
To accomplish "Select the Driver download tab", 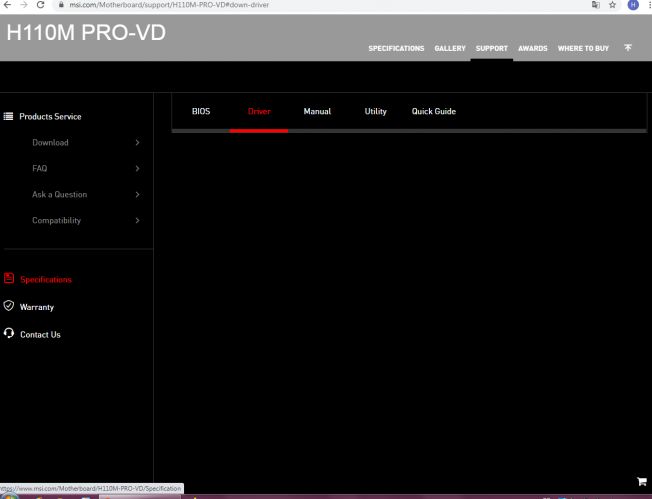I will pyautogui.click(x=259, y=111).
